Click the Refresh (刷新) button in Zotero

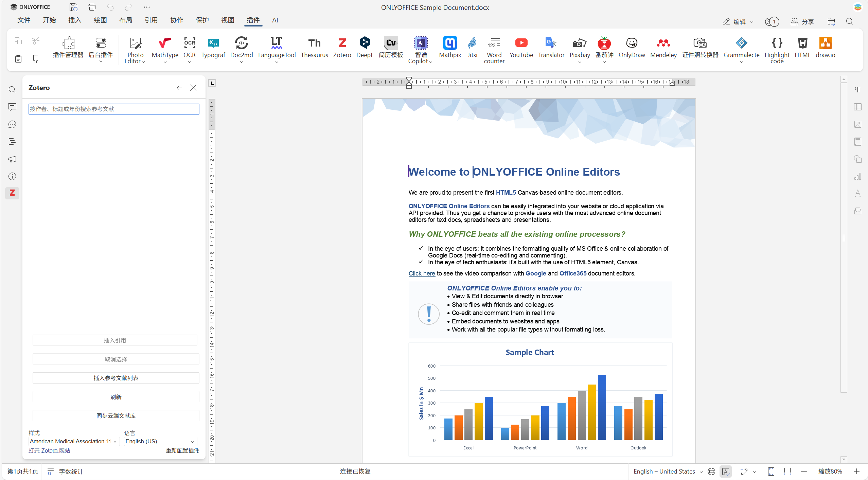click(x=116, y=397)
